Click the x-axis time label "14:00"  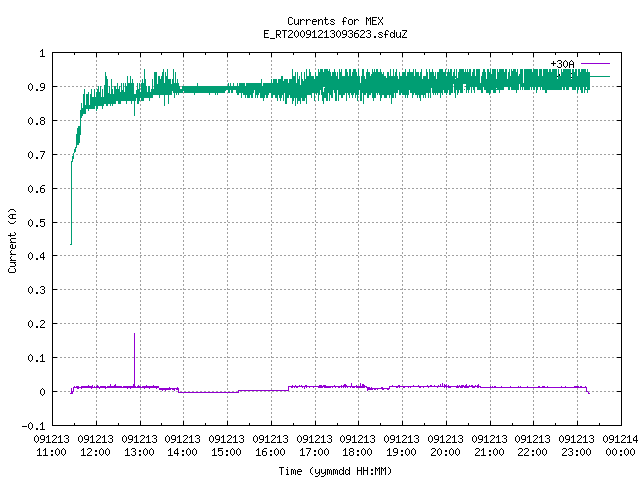pos(182,452)
